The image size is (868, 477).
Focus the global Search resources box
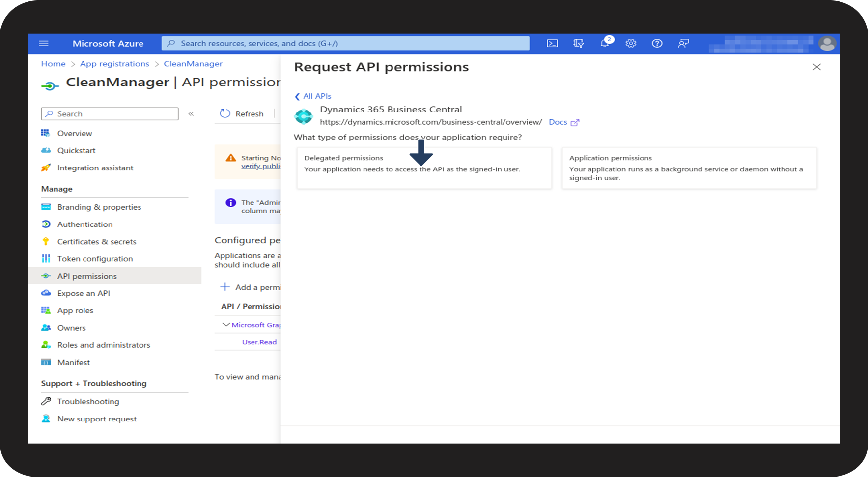345,43
